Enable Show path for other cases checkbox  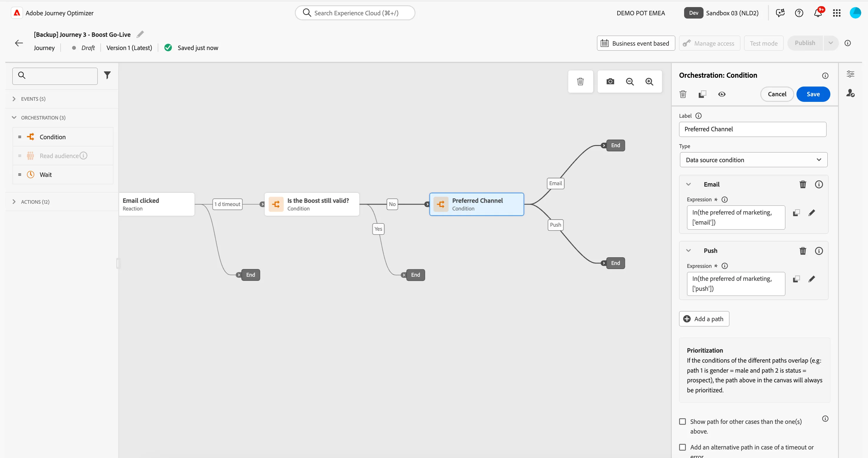(682, 421)
